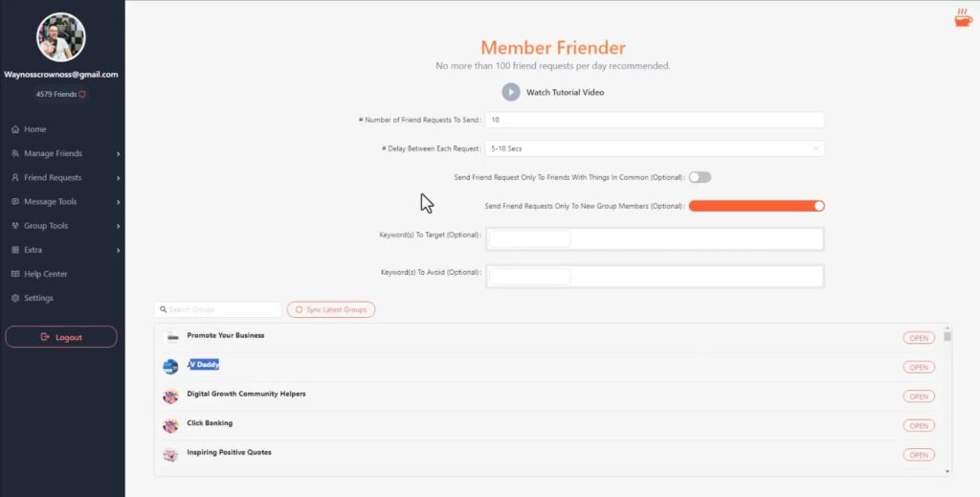Open Help Center menu item
The height and width of the screenshot is (497, 980).
(x=46, y=274)
